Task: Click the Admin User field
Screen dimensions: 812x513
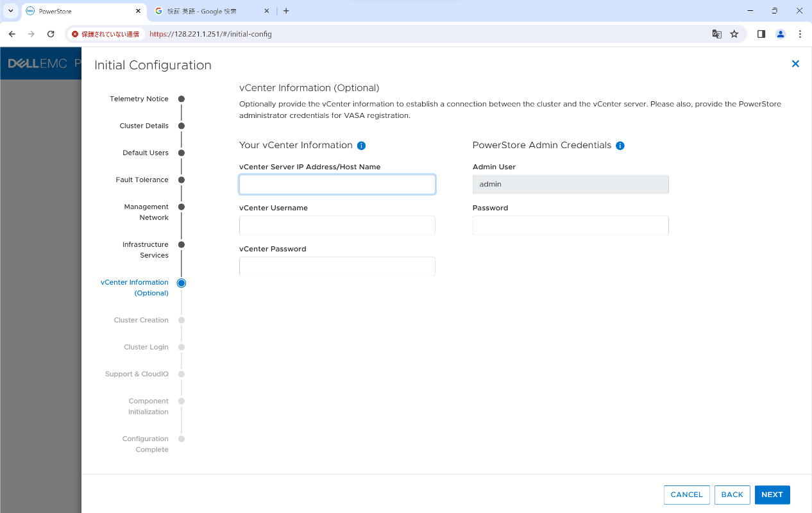Action: (x=571, y=185)
